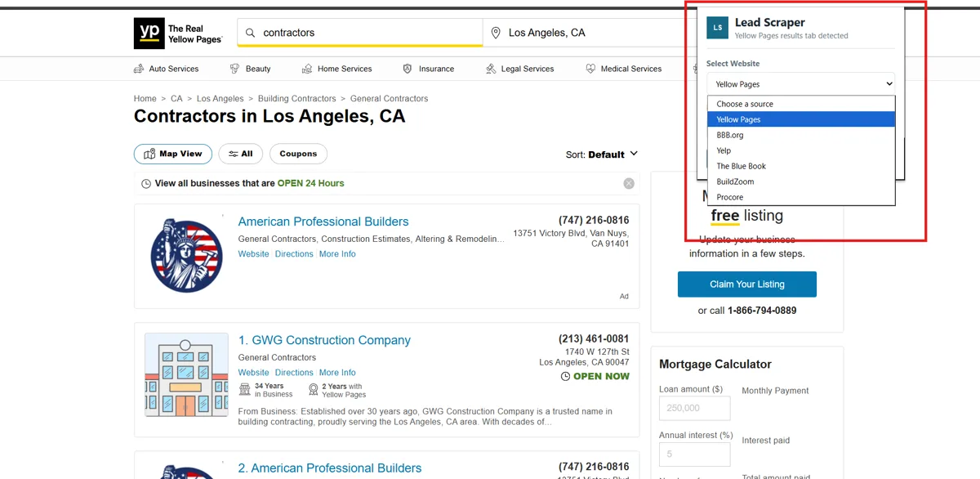Viewport: 980px width, 479px height.
Task: Click the Statue of Liberty listing logo
Action: [187, 256]
